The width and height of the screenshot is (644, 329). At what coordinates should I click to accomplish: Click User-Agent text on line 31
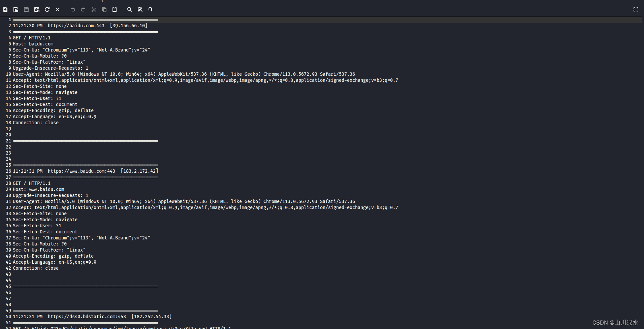[184, 201]
